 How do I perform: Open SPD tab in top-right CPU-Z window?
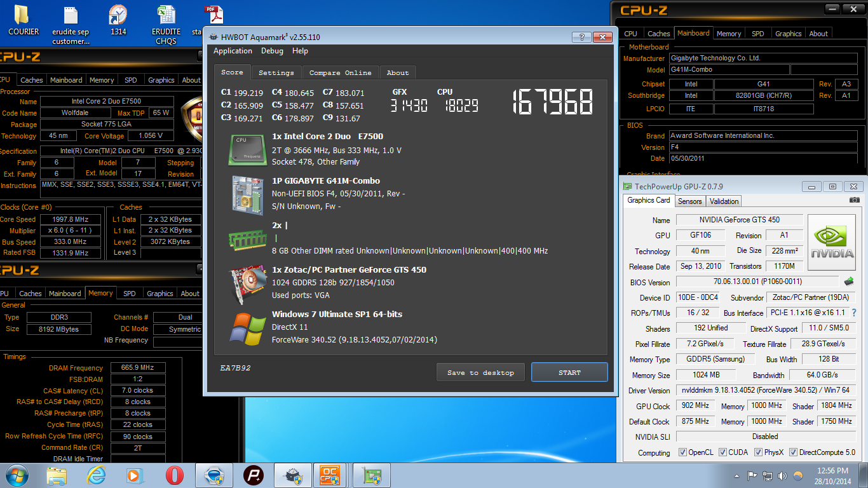pos(757,34)
